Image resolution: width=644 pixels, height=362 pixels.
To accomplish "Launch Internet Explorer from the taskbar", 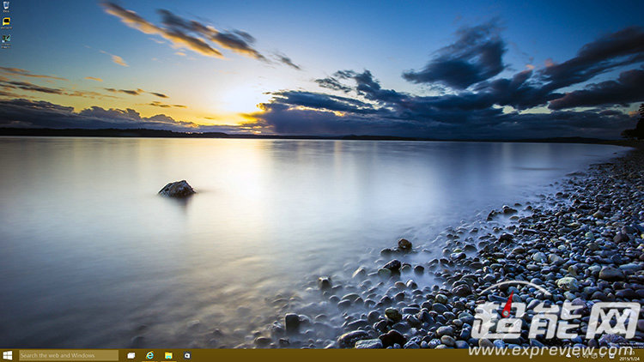I will 150,355.
